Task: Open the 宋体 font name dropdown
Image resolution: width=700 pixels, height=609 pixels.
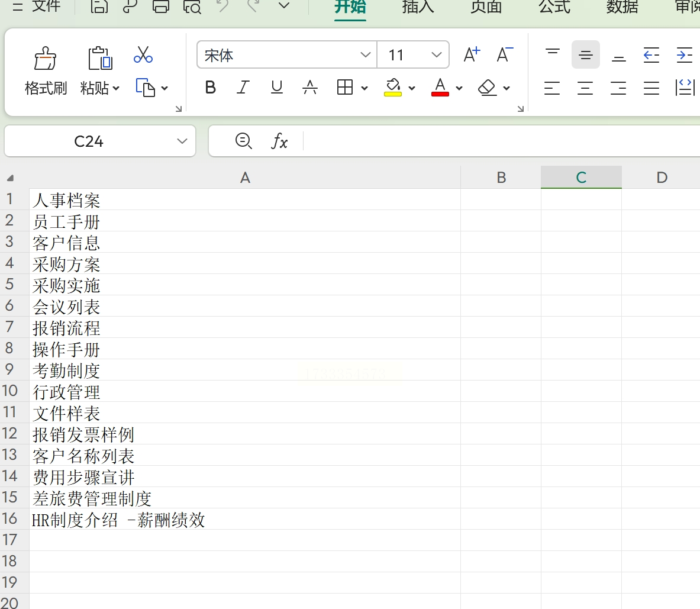Action: click(365, 55)
